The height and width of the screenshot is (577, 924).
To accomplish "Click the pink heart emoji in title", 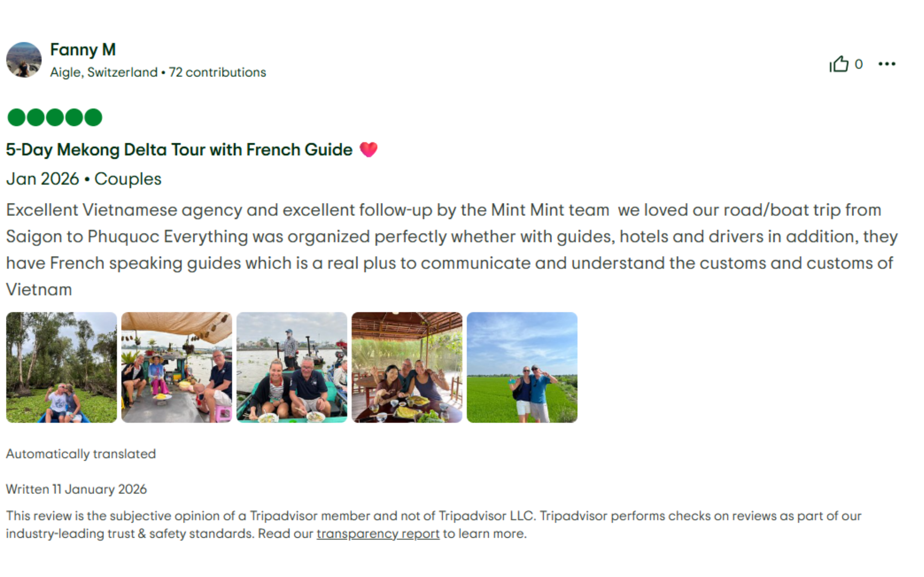I will [x=368, y=149].
